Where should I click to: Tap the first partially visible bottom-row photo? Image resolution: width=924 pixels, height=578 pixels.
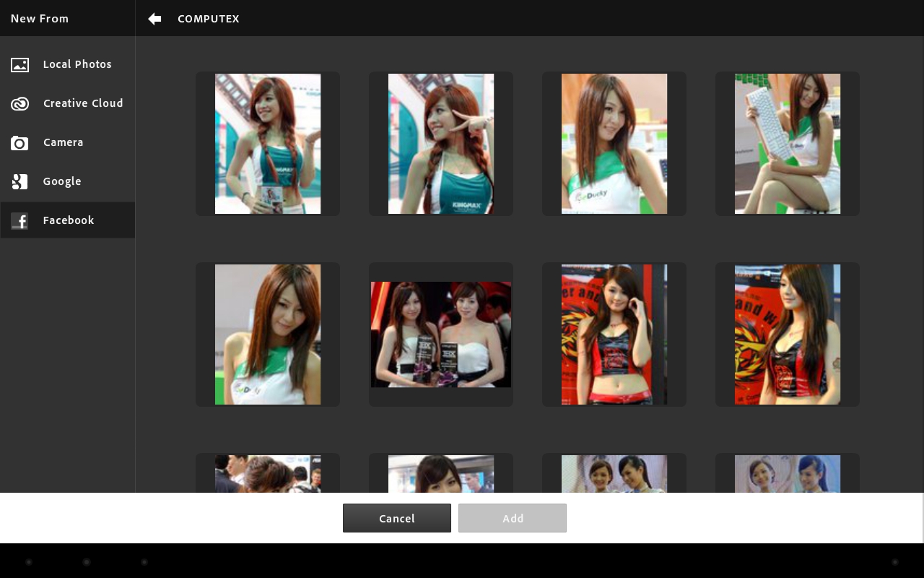(x=268, y=477)
